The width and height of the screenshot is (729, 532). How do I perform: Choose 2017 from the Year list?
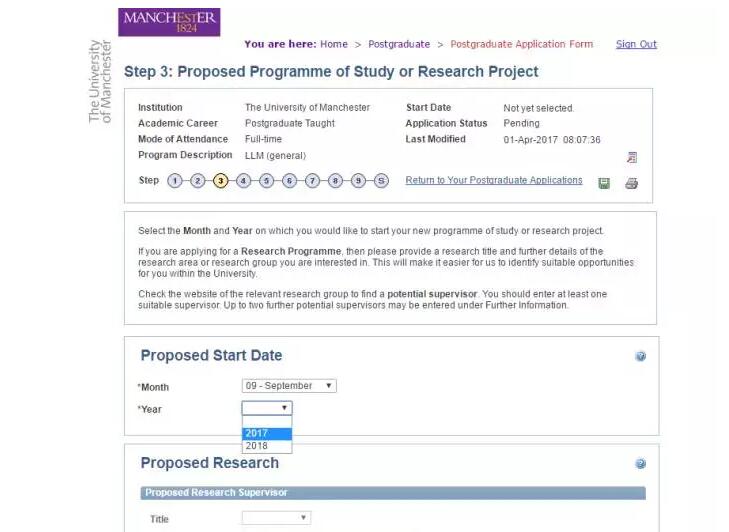[x=266, y=434]
